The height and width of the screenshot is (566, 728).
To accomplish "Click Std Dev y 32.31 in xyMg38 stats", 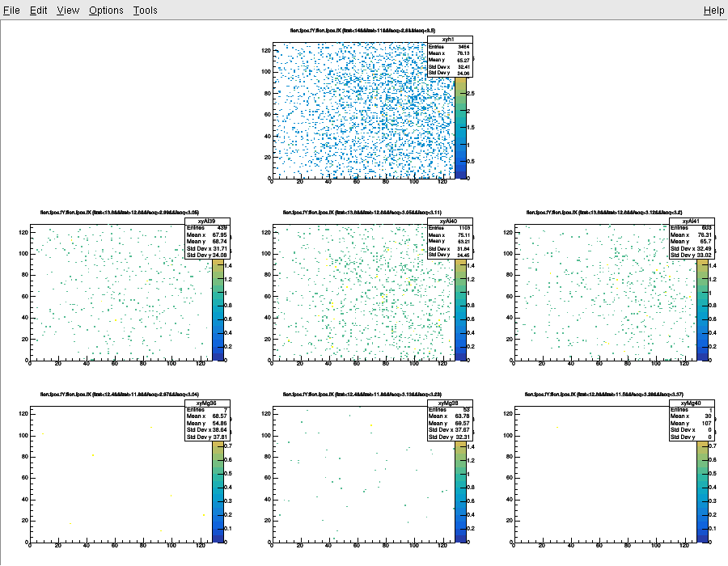I will click(x=450, y=437).
